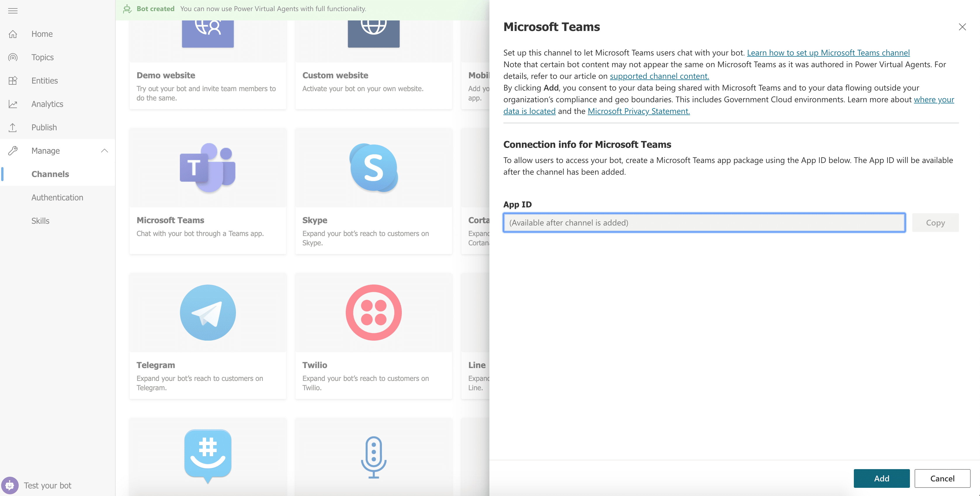Click the 'Bot created' banner text
The height and width of the screenshot is (496, 980).
155,8
